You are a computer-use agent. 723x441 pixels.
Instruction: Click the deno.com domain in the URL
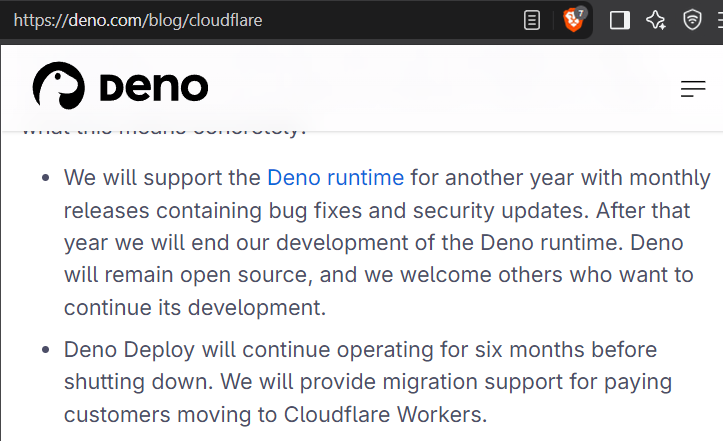pyautogui.click(x=107, y=20)
